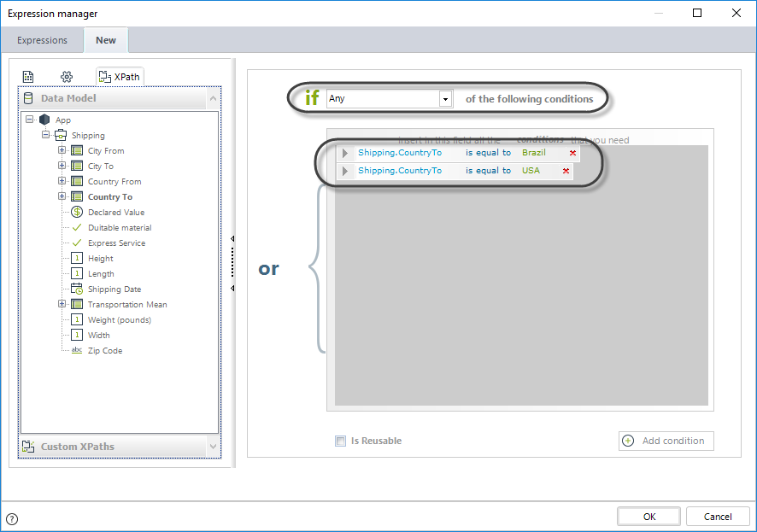Image resolution: width=757 pixels, height=532 pixels.
Task: Click the Height number icon
Action: pos(77,258)
